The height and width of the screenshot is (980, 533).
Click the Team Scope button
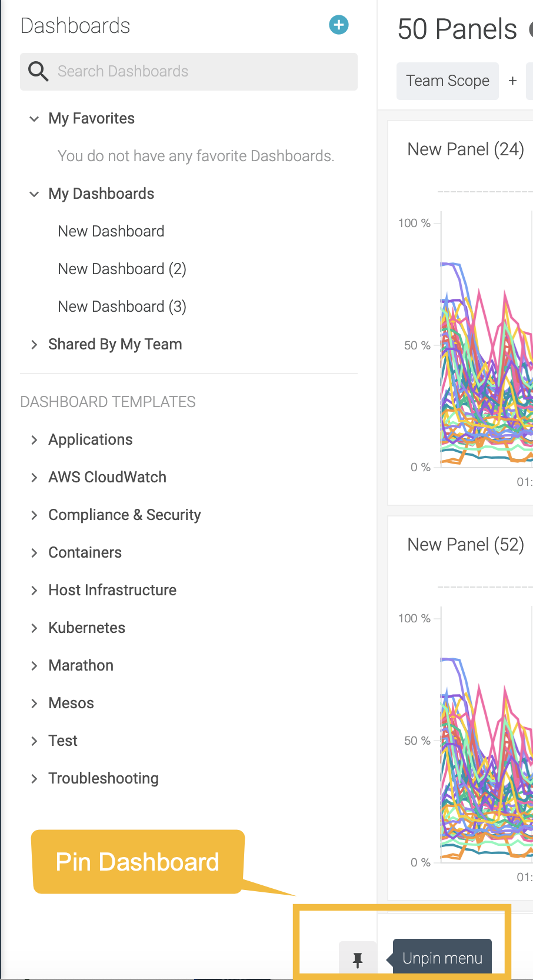pyautogui.click(x=448, y=81)
